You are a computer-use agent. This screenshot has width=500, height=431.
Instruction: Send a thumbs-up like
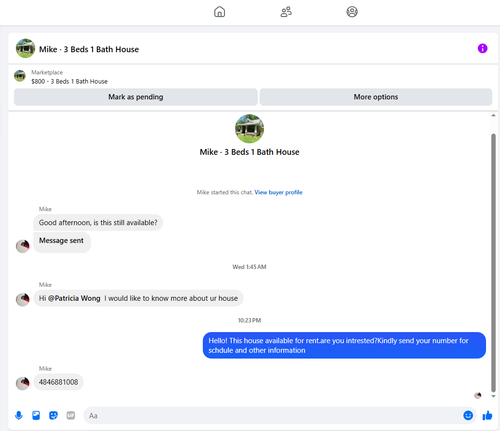(487, 415)
